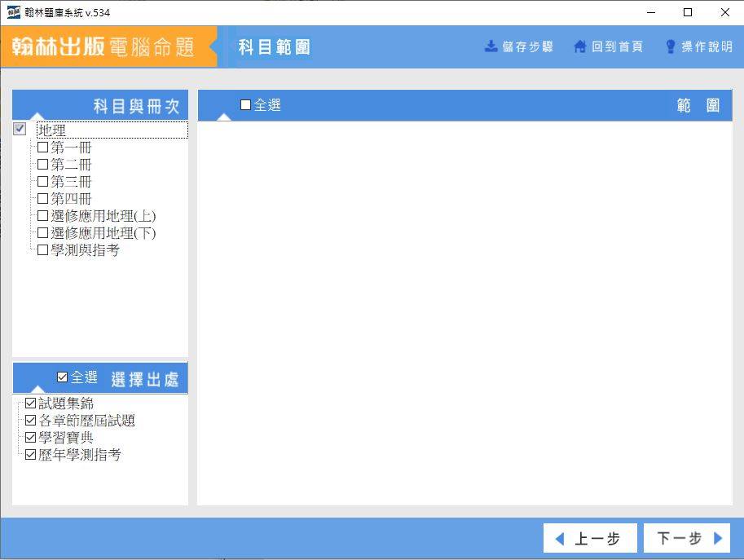Check the 全選 box in 範圍 header
744x560 pixels.
[246, 105]
